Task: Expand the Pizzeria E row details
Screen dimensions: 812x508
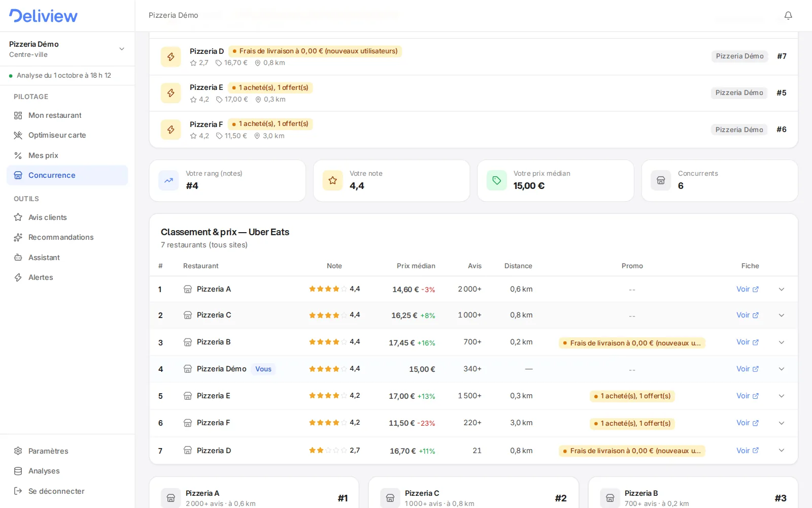Action: pos(782,396)
